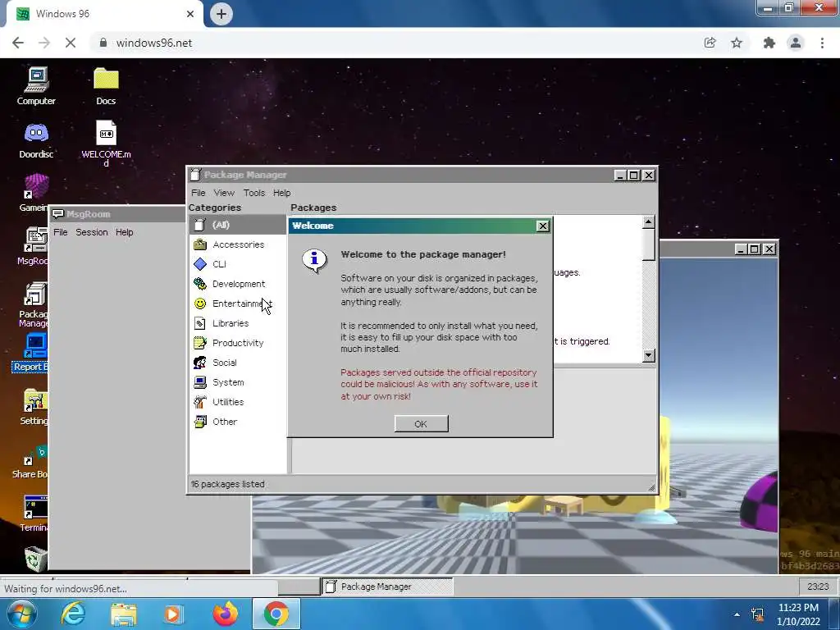Show hidden system tray icons
840x630 pixels.
737,614
